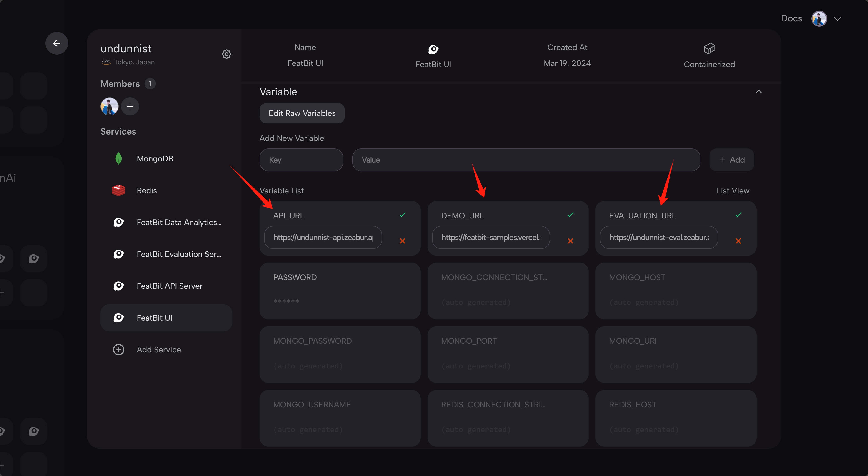The height and width of the screenshot is (476, 868).
Task: Open user avatar at top right
Action: [819, 19]
